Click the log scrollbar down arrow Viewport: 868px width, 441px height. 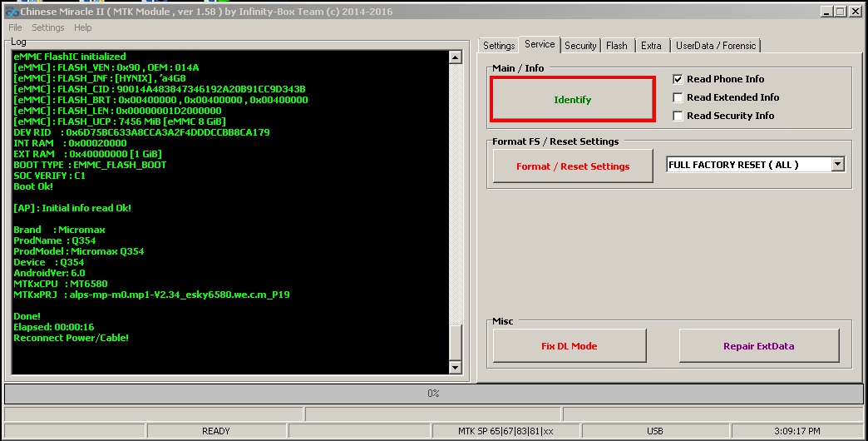[455, 367]
